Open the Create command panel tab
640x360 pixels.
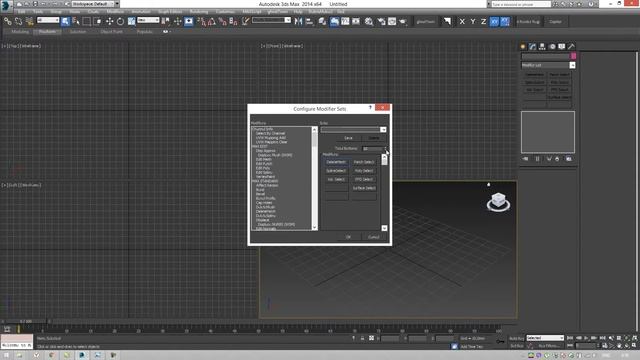[523, 47]
